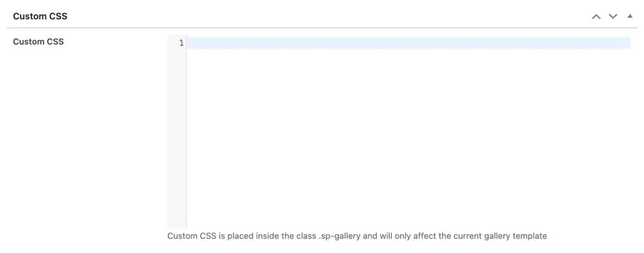Click the Custom CSS field label

pyautogui.click(x=38, y=42)
